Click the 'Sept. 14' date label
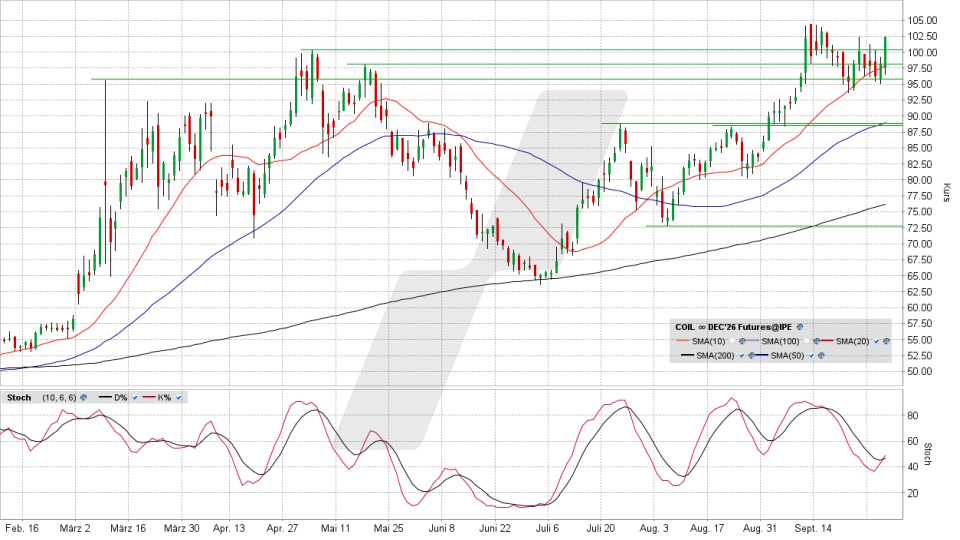The width and height of the screenshot is (960, 540). 813,528
